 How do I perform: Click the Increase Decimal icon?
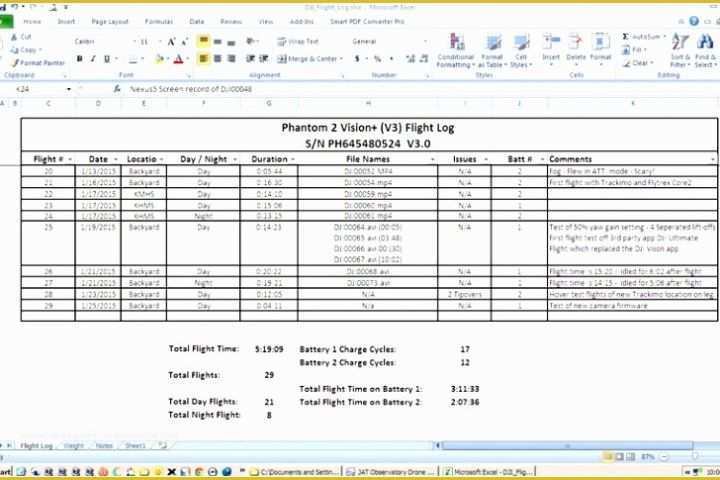[410, 58]
